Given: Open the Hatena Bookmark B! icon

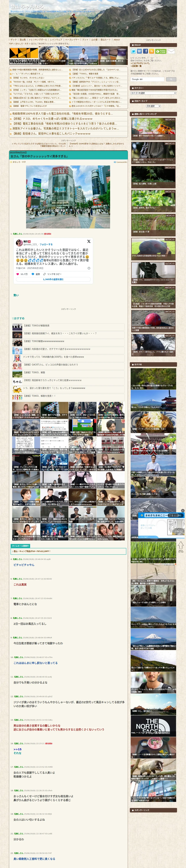Looking at the screenshot, I should 139,51.
